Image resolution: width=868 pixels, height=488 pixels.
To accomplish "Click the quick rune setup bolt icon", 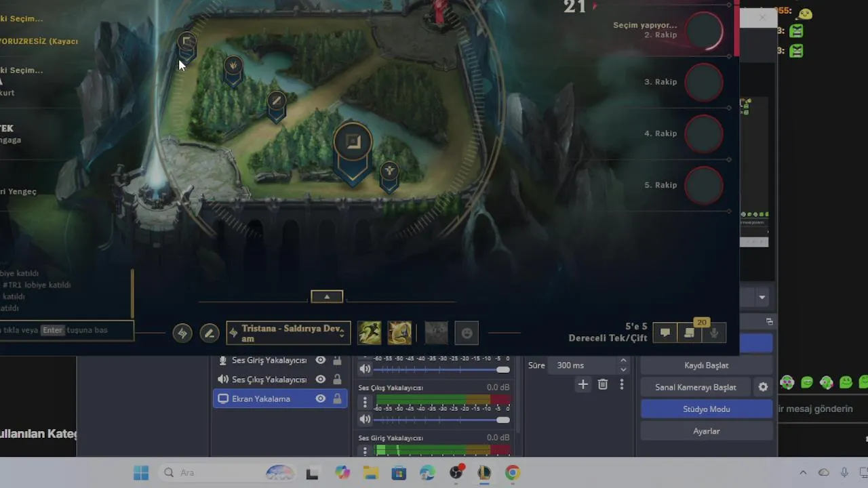I will 182,333.
